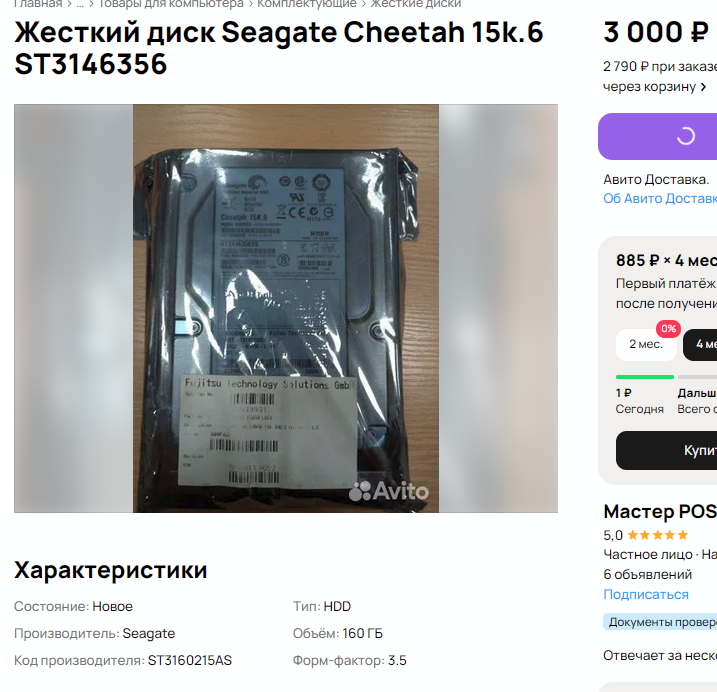Open Товары для компьютера breadcrumb
The width and height of the screenshot is (717, 692).
click(171, 4)
